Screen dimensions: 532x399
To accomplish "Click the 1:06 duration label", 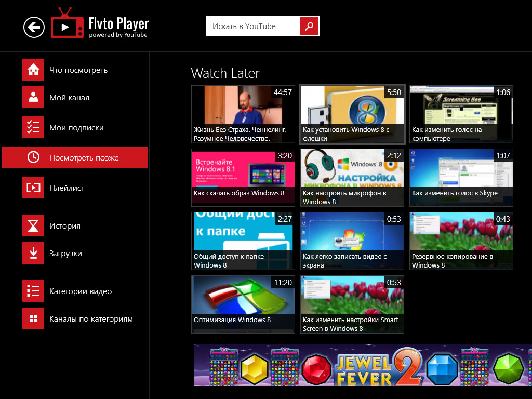I will click(x=503, y=92).
